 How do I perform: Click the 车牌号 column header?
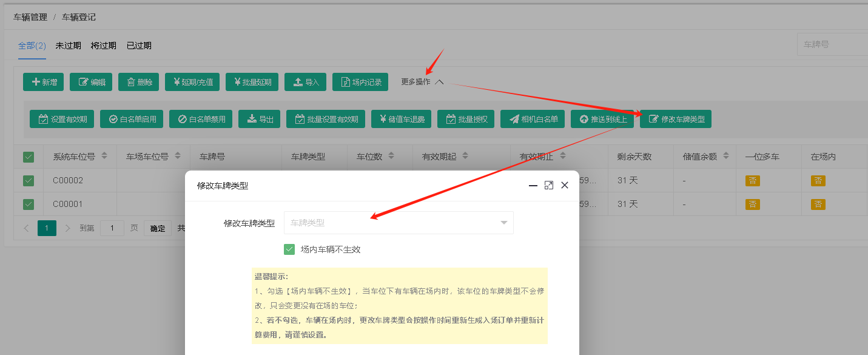click(212, 157)
